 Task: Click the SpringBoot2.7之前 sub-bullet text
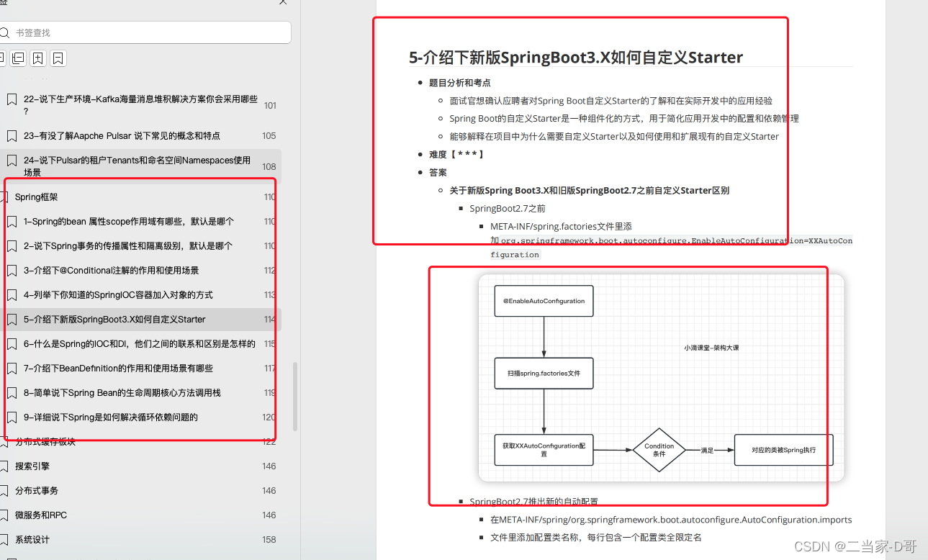(x=508, y=208)
